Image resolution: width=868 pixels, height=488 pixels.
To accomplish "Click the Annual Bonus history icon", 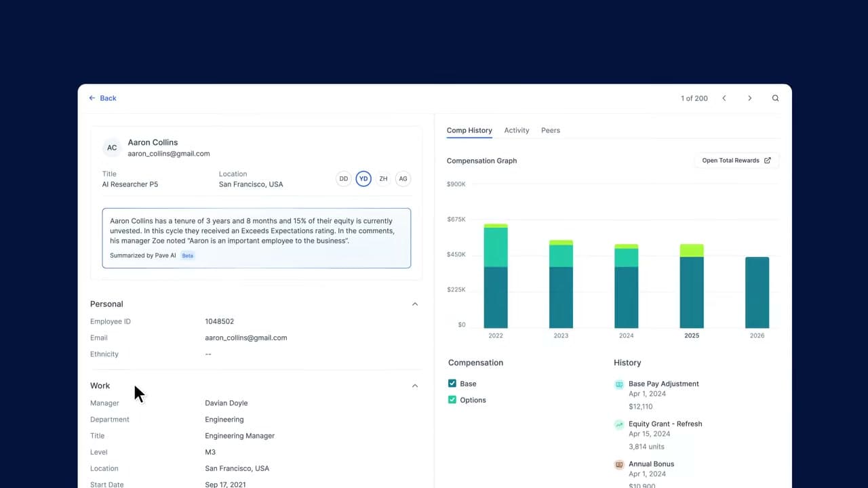I will click(x=619, y=465).
